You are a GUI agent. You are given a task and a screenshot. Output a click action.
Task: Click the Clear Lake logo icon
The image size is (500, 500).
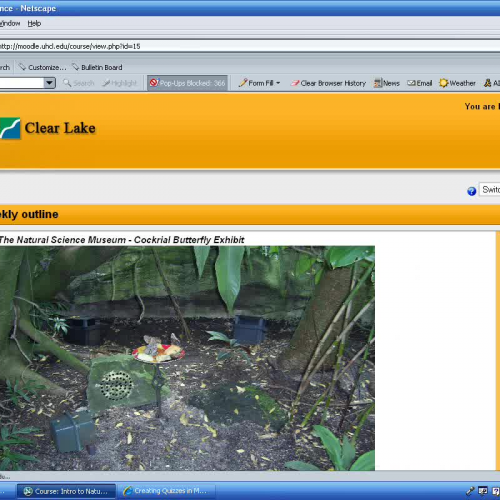tap(10, 128)
